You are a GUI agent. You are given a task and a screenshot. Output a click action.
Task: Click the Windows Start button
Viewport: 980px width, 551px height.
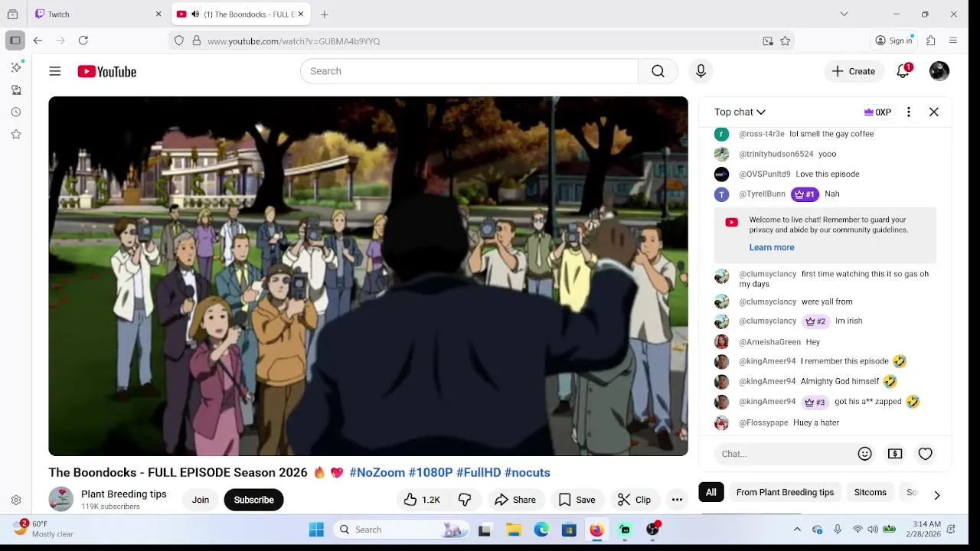pyautogui.click(x=316, y=530)
